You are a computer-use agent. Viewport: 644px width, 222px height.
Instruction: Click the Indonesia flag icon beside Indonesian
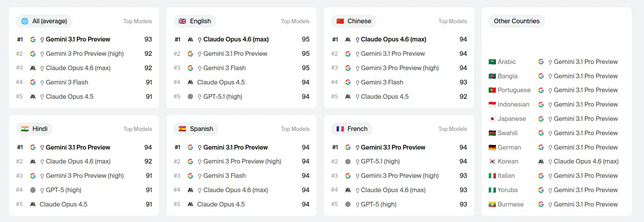click(492, 104)
